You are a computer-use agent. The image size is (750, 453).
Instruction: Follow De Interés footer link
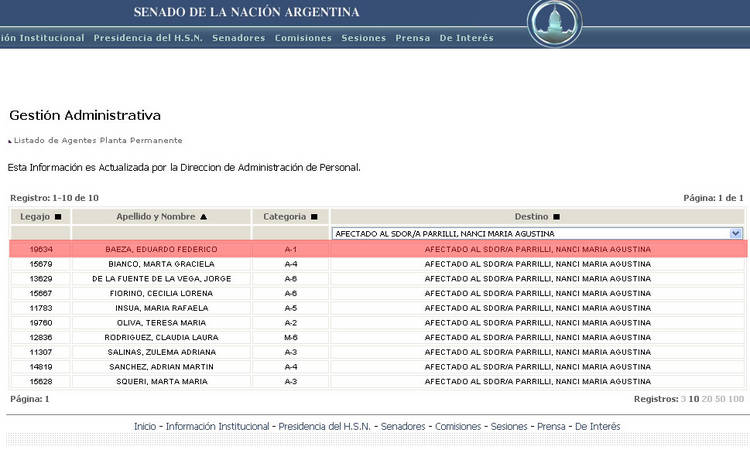click(597, 426)
